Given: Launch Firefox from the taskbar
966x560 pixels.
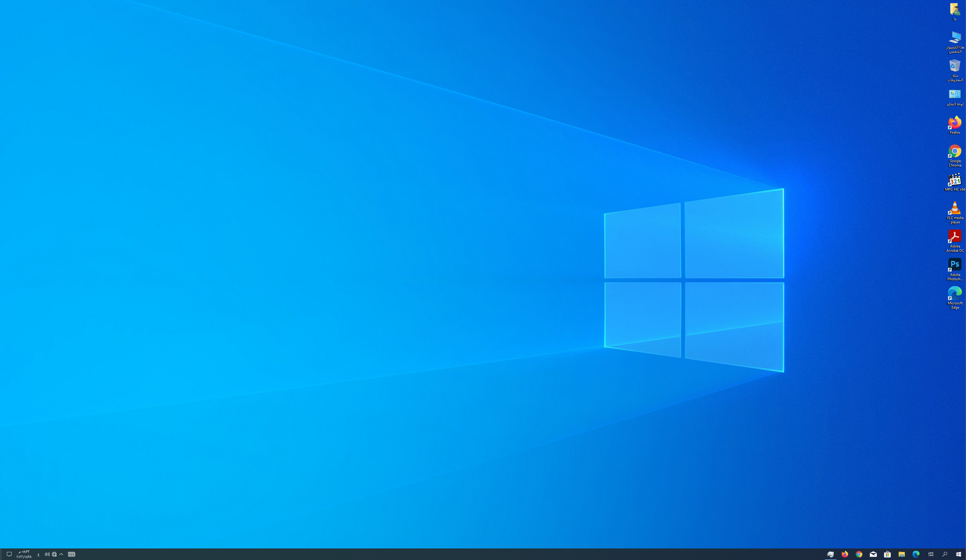Looking at the screenshot, I should click(x=845, y=554).
